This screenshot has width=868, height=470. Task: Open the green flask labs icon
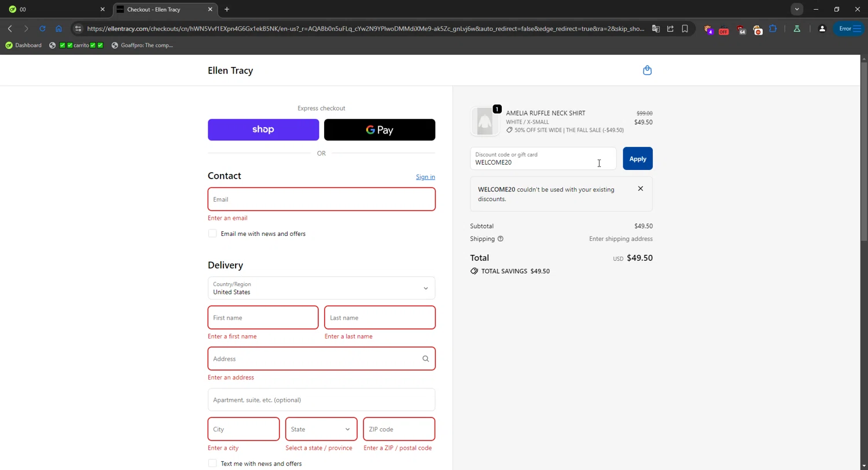797,28
